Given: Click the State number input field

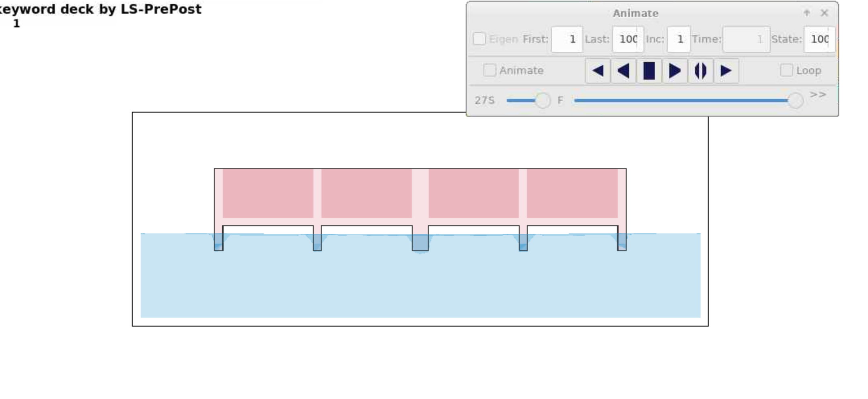Looking at the screenshot, I should (819, 39).
